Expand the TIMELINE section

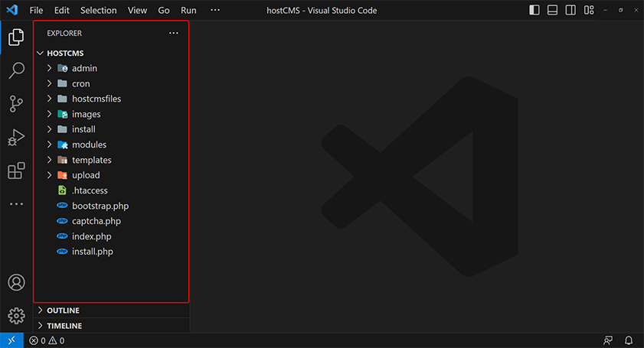point(41,326)
